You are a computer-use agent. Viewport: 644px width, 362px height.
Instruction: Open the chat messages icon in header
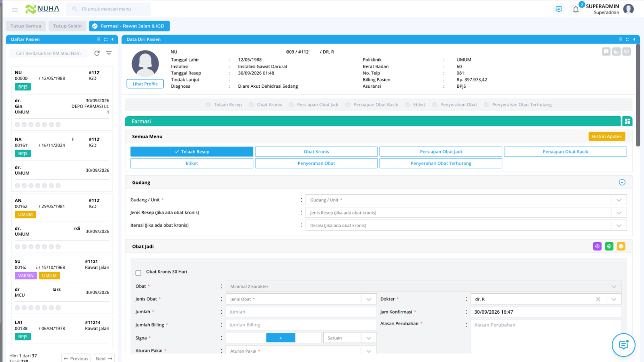[x=559, y=9]
